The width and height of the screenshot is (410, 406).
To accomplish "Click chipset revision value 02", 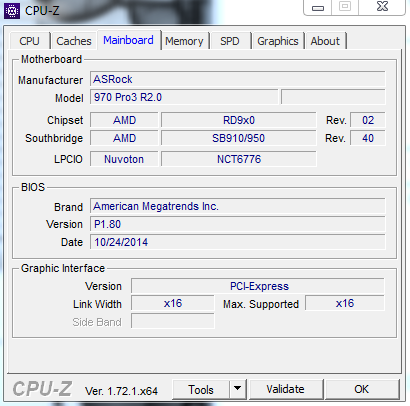I will tap(368, 120).
